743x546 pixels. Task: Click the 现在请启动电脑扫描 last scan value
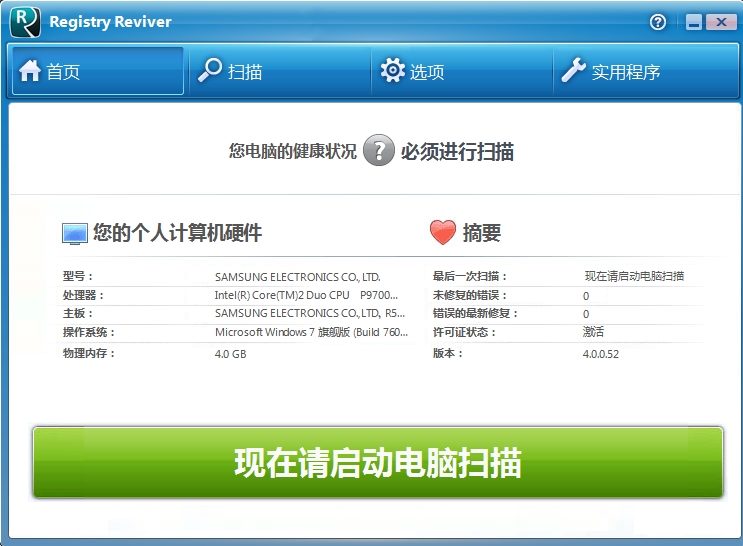point(634,276)
